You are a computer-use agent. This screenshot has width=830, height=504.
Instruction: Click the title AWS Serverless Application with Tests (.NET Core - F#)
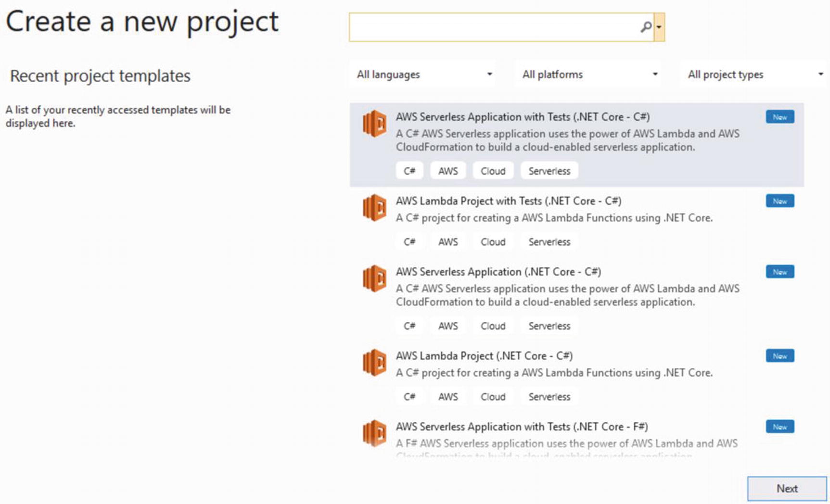point(522,427)
